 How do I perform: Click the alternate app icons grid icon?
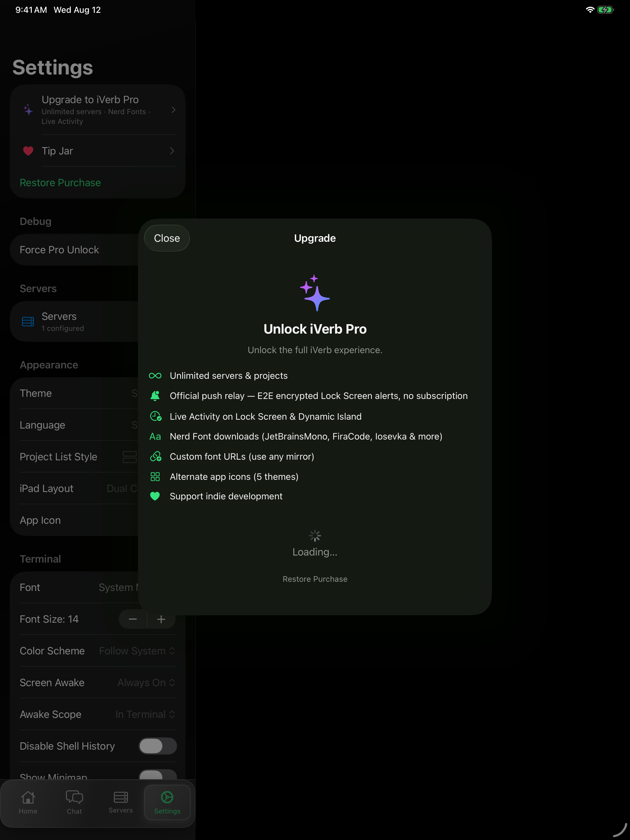click(155, 476)
